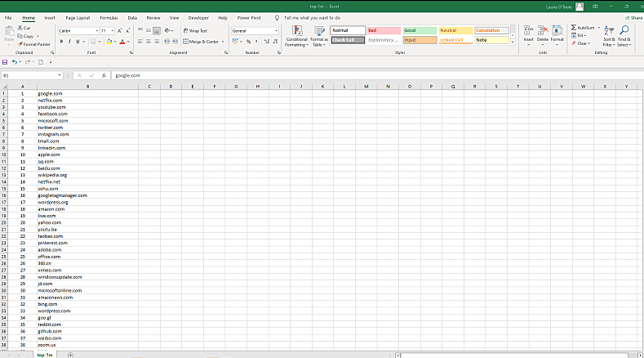Open the General number format dropdown

coord(276,31)
